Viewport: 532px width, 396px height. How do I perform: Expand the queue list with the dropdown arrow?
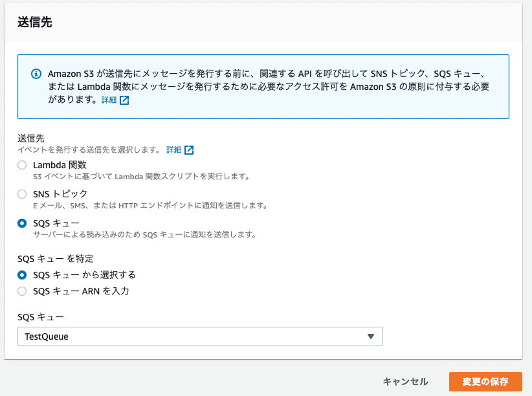click(x=371, y=336)
